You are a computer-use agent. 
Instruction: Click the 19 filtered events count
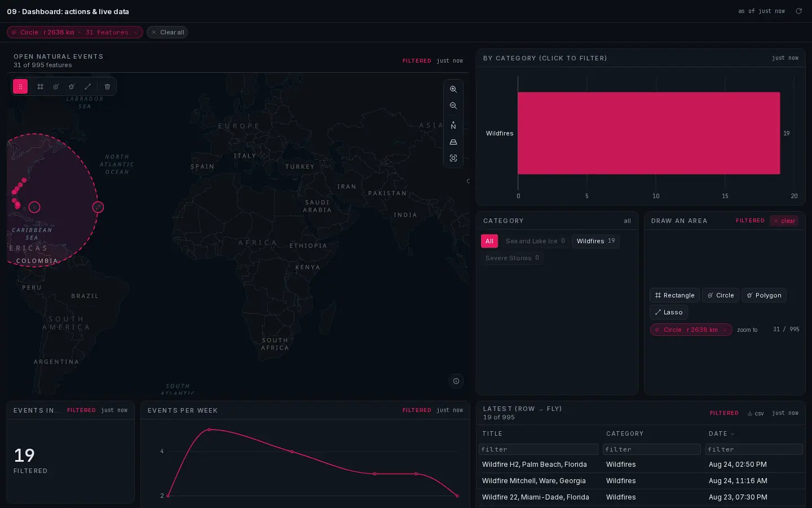pos(24,456)
